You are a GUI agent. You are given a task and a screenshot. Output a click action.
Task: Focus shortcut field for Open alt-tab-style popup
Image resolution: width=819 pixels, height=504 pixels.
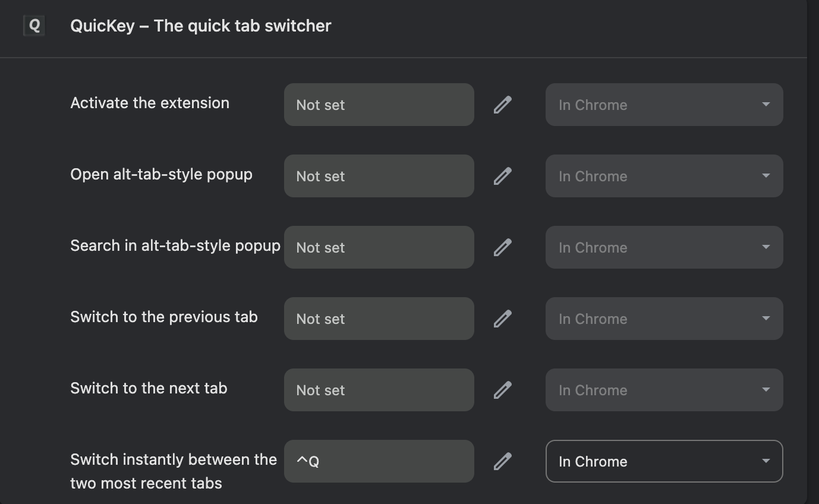coord(379,176)
